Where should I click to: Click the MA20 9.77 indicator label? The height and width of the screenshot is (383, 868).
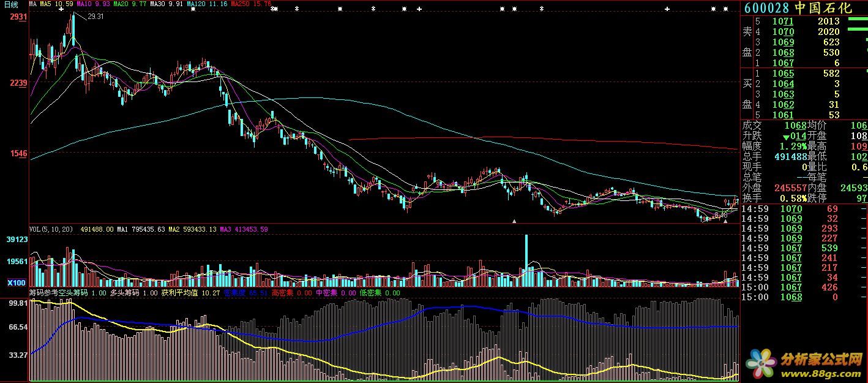click(130, 4)
